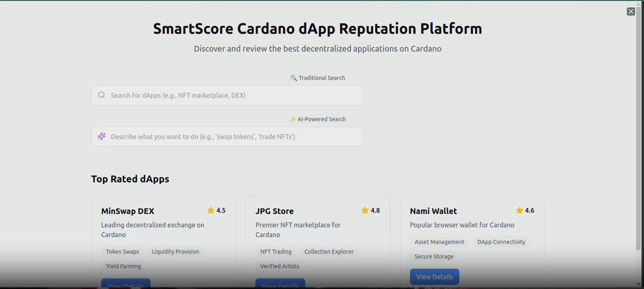
Task: Close the overlay with the X icon
Action: pyautogui.click(x=631, y=12)
